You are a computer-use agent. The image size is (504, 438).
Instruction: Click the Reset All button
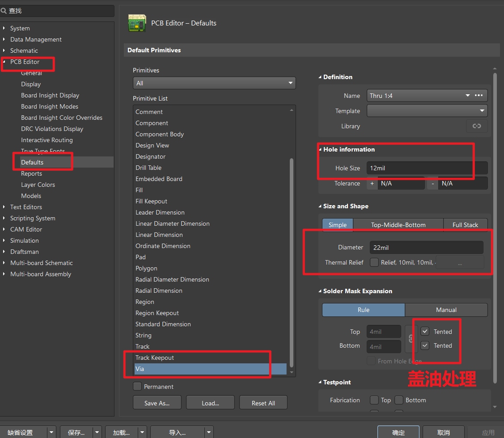point(263,403)
